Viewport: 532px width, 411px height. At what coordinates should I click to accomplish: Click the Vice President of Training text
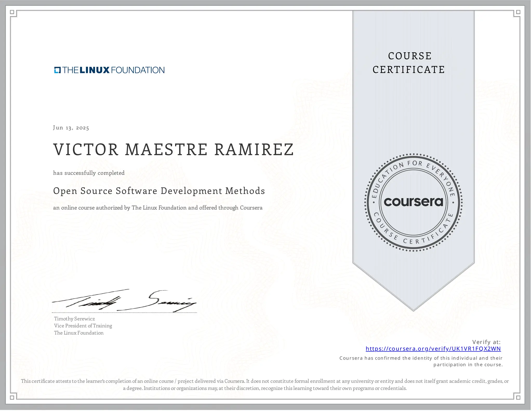[83, 326]
